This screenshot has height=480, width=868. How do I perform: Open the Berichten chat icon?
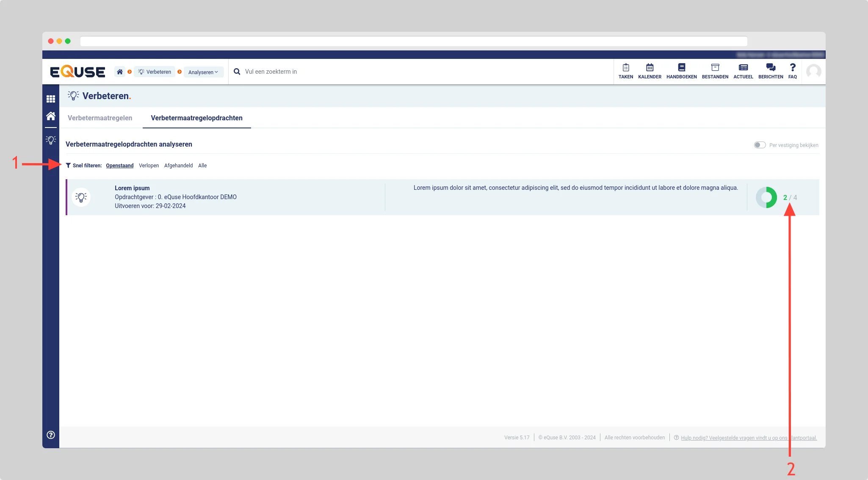click(x=771, y=68)
